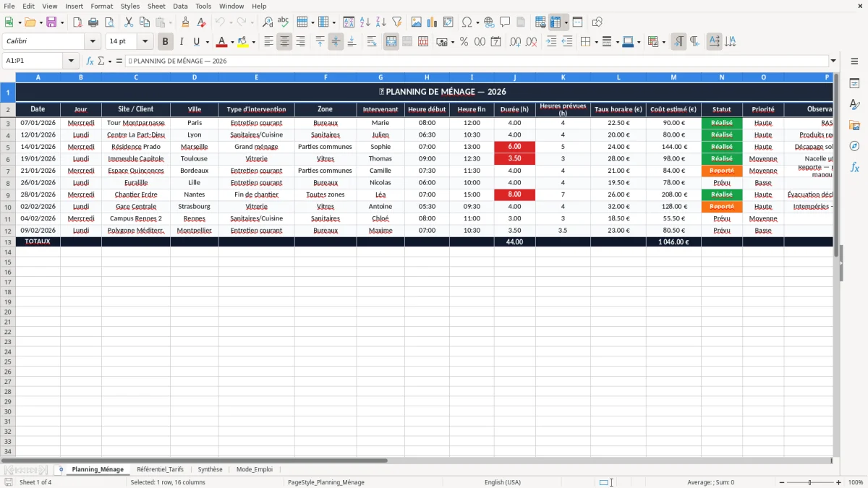The height and width of the screenshot is (488, 868).
Task: Open Find and Replace
Action: coord(268,22)
